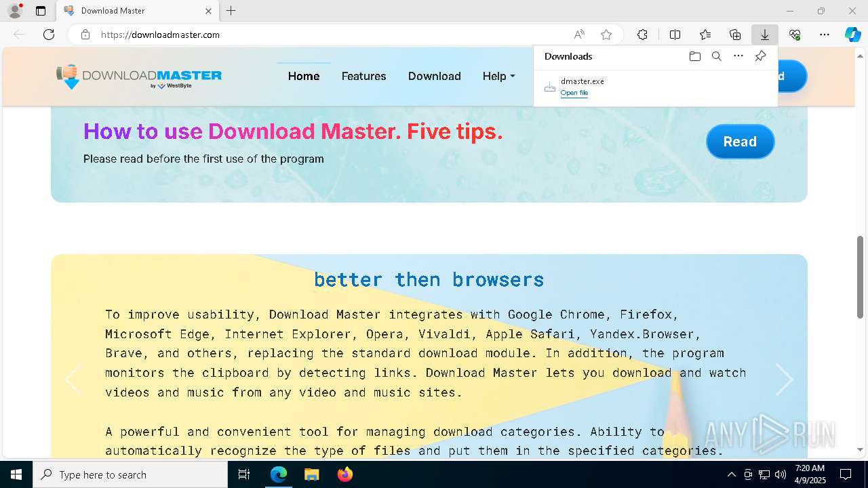Go to the Home menu item

[304, 76]
